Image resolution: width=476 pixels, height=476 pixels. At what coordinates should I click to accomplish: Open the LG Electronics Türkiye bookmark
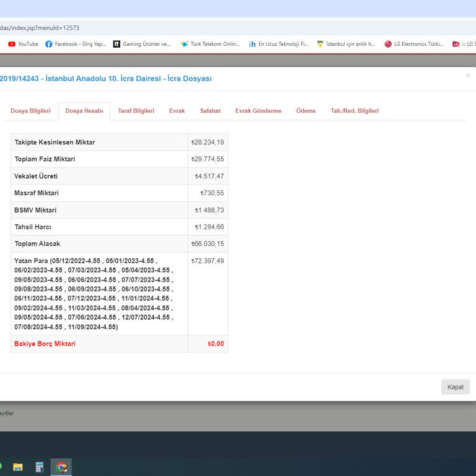414,44
